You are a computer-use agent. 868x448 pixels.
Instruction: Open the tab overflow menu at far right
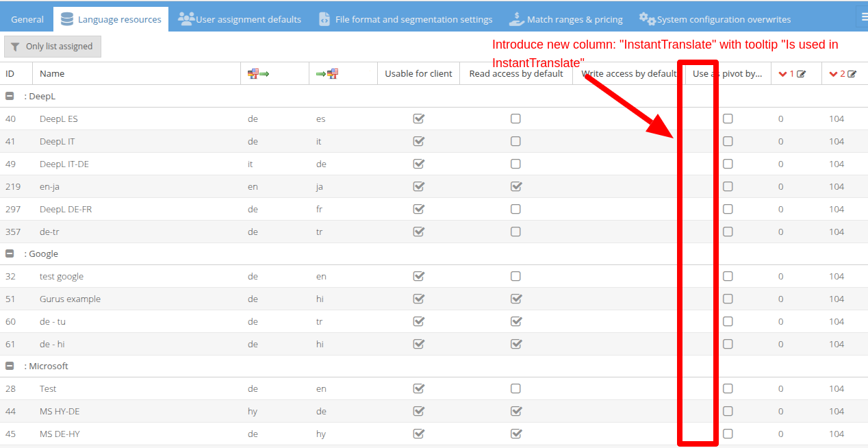863,18
